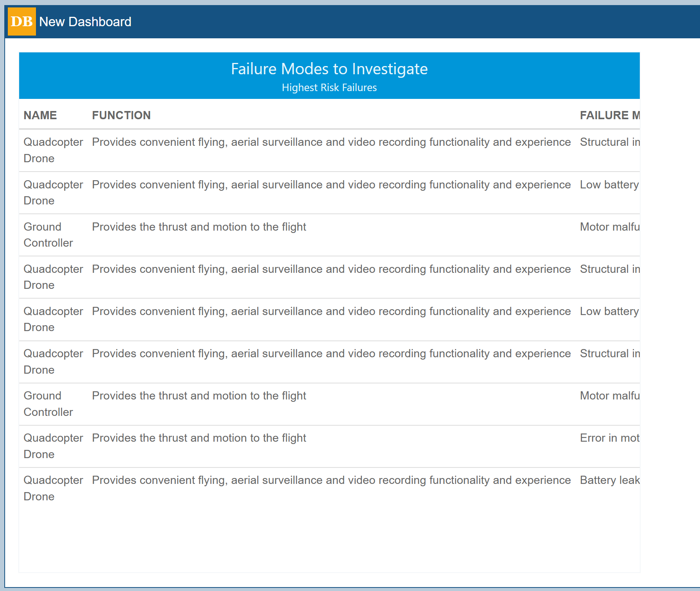Click the Failure Modes to Investigate heading
The image size is (700, 591).
[329, 69]
